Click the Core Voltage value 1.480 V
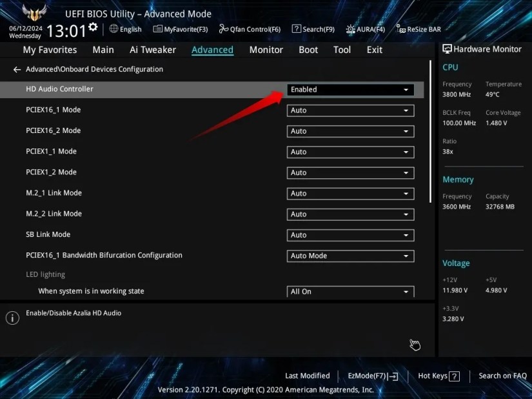This screenshot has height=399, width=532. click(x=496, y=123)
